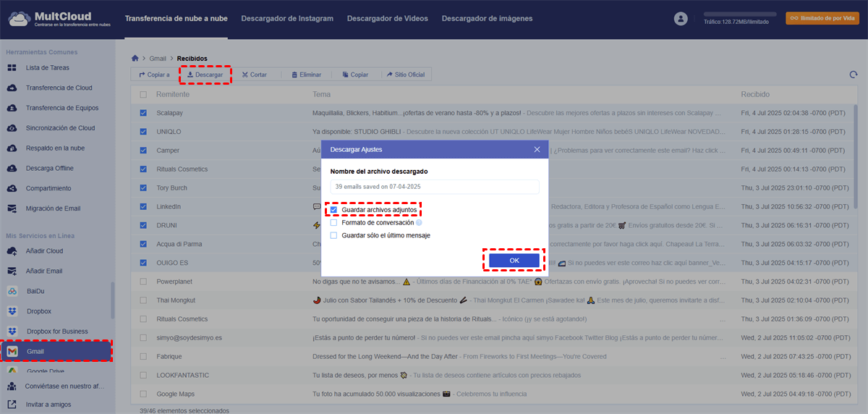The height and width of the screenshot is (414, 868).
Task: Uncheck the UNIQLO email checkbox
Action: click(x=143, y=132)
